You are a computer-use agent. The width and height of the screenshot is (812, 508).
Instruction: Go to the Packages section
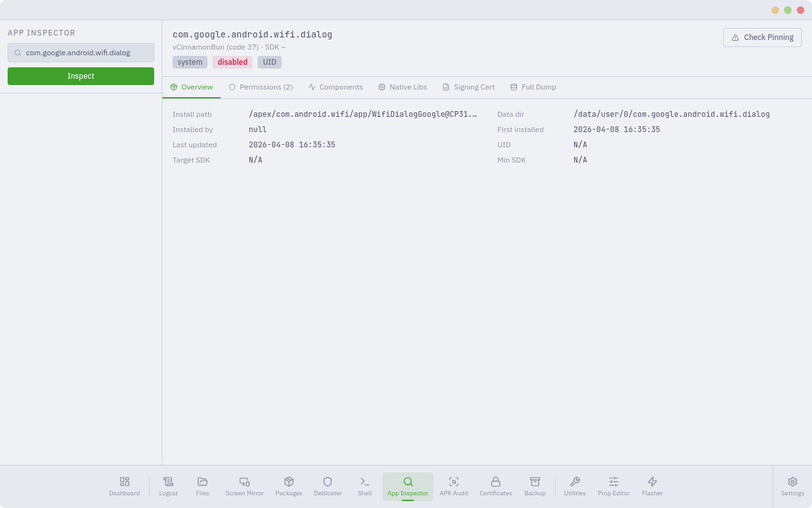[289, 486]
